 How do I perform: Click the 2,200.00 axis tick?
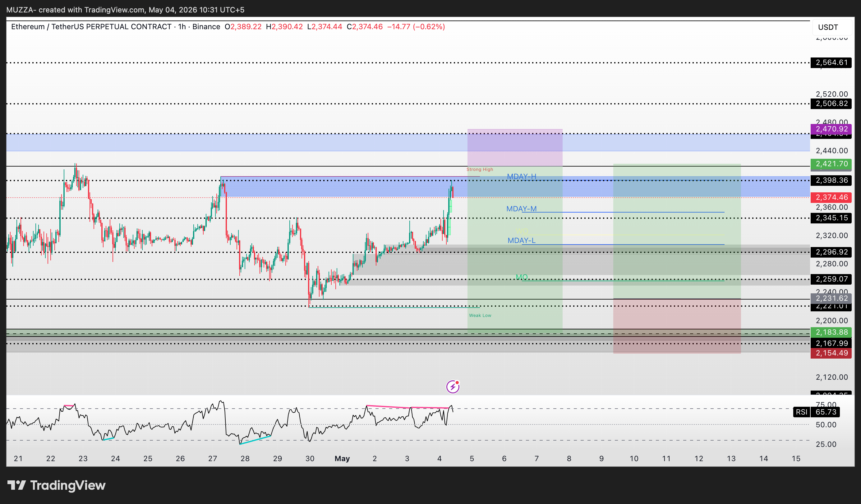tap(832, 321)
